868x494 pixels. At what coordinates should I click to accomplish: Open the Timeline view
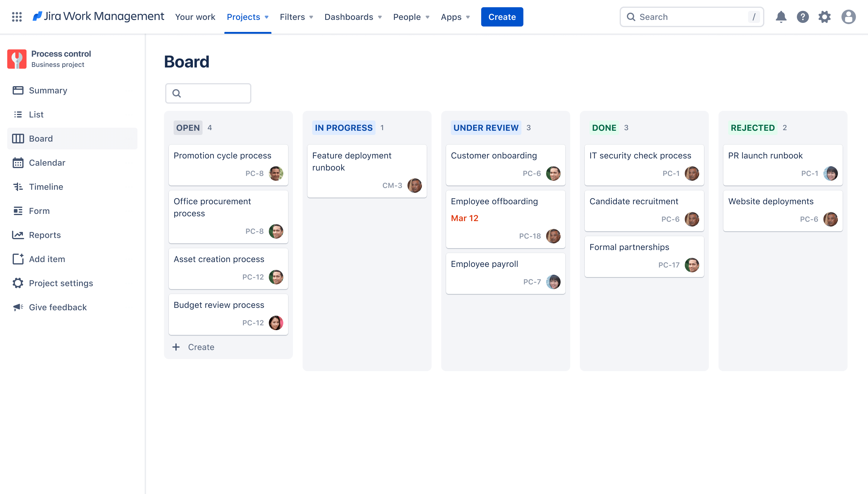(x=46, y=186)
